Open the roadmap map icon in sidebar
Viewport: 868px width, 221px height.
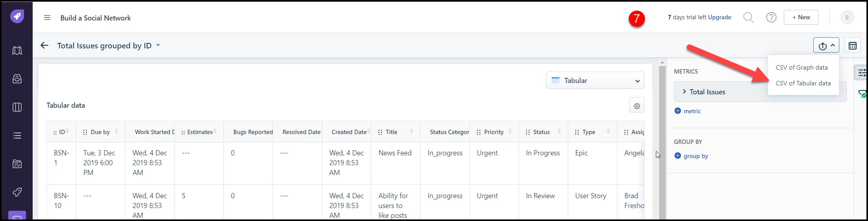tap(17, 51)
